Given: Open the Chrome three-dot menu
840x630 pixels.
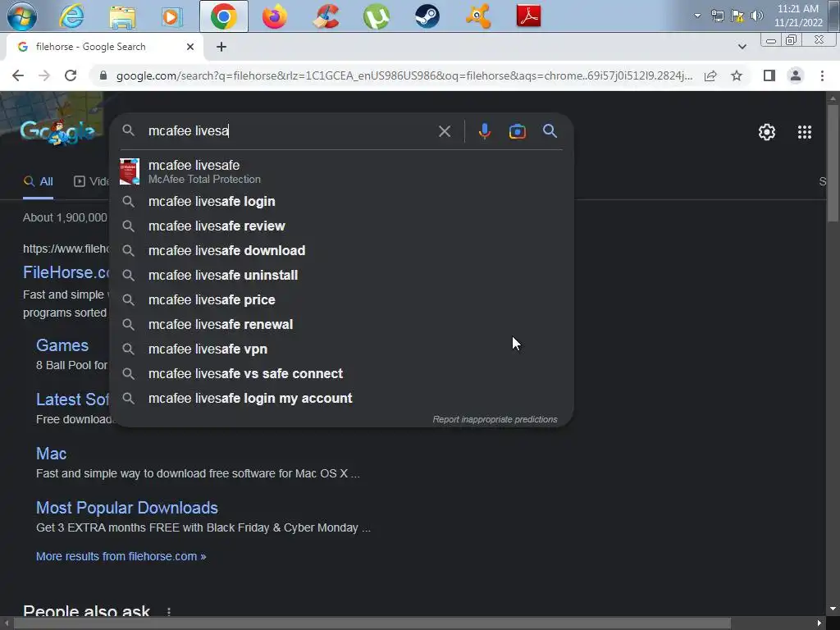Looking at the screenshot, I should 822,75.
